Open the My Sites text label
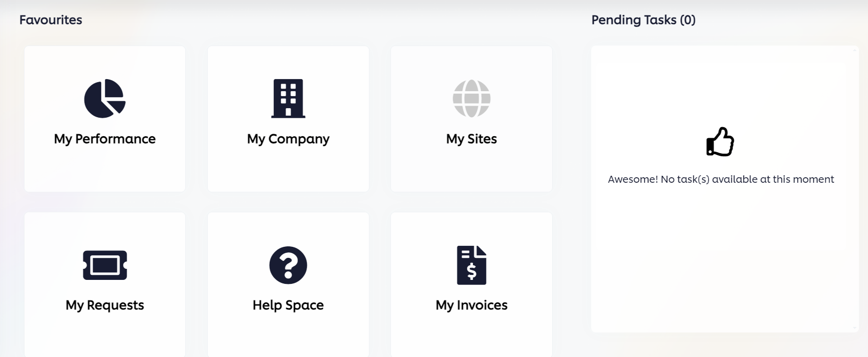The width and height of the screenshot is (868, 357). [471, 139]
